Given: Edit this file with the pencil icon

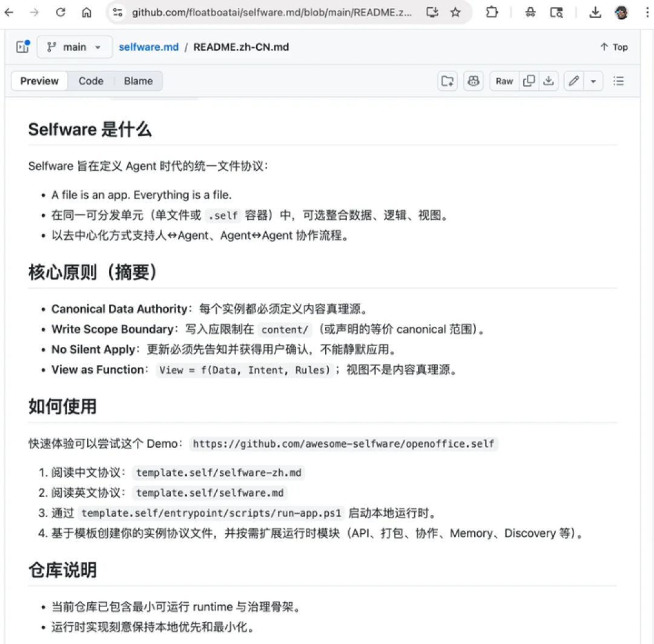Looking at the screenshot, I should (x=574, y=81).
